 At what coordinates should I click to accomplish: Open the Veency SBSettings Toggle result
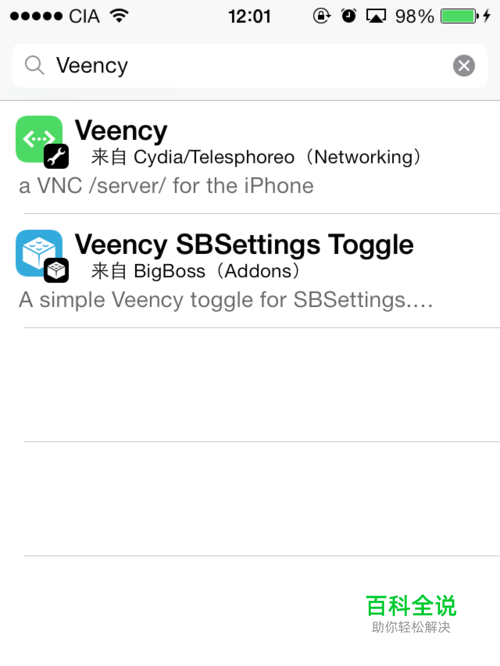[x=250, y=270]
